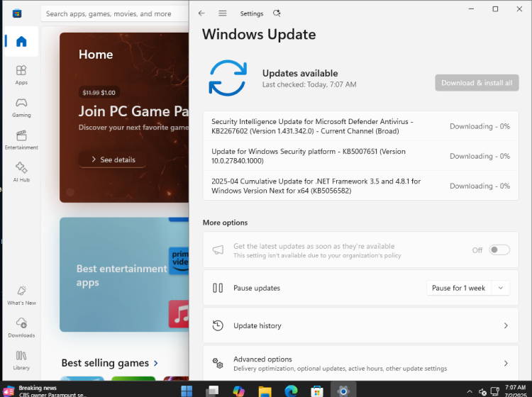This screenshot has height=397, width=532.
Task: Open Best selling games link
Action: click(109, 363)
